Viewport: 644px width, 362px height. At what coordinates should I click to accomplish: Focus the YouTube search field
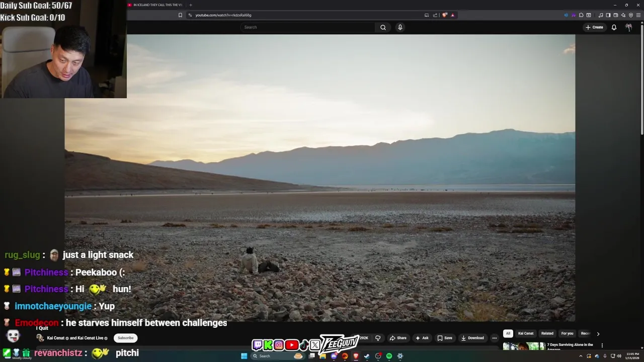click(x=307, y=27)
